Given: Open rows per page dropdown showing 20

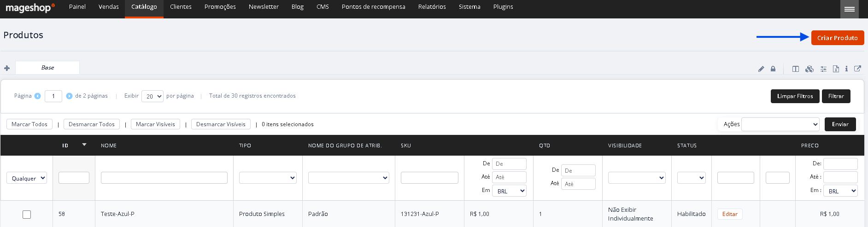Looking at the screenshot, I should click(x=152, y=96).
